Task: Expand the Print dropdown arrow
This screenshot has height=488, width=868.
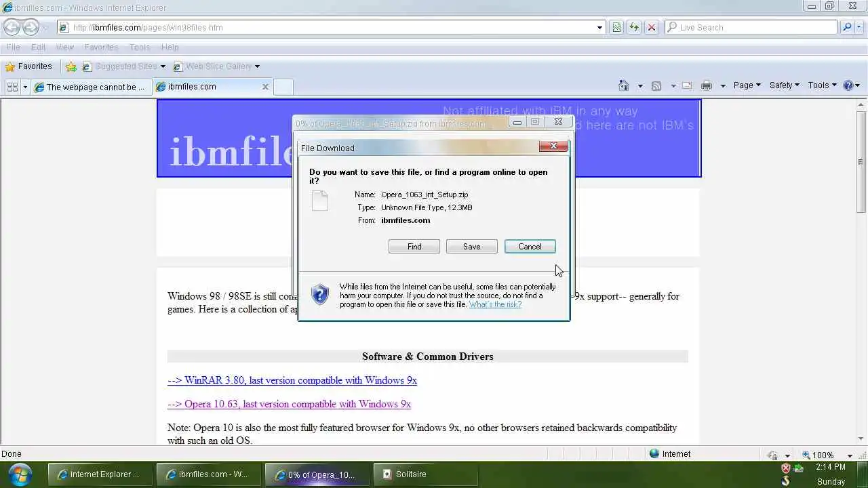Action: [723, 86]
